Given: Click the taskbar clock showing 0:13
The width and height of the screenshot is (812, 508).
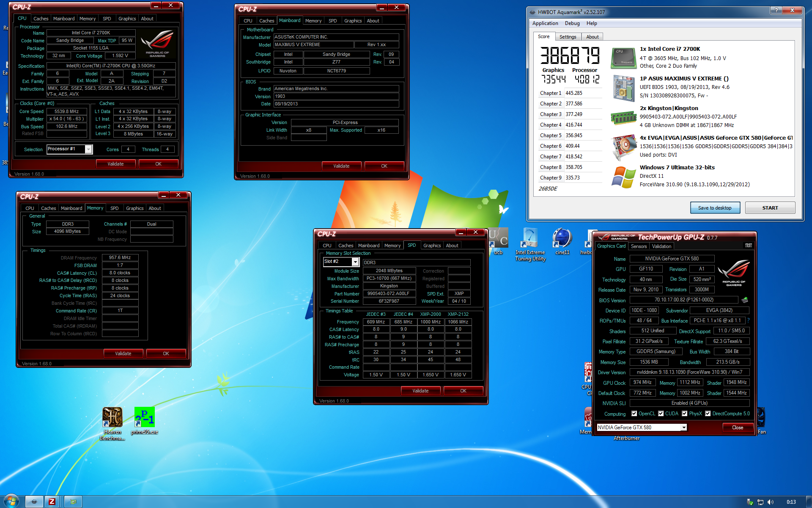Looking at the screenshot, I should tap(791, 502).
